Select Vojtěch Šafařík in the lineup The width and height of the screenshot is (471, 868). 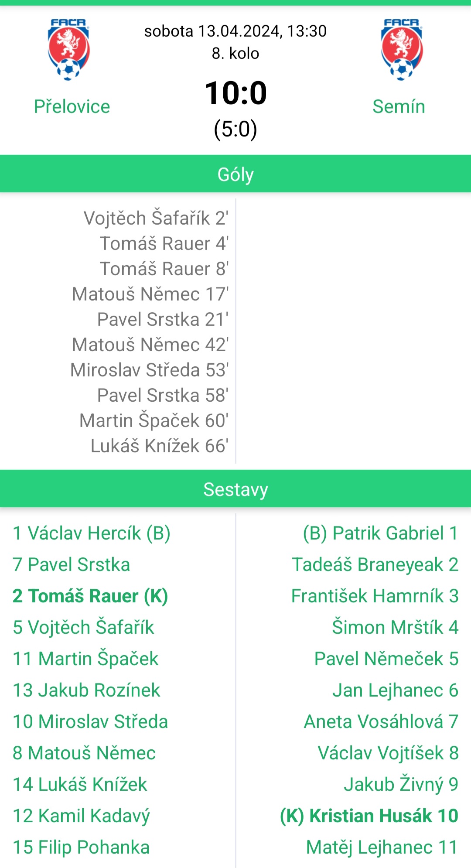tap(83, 627)
